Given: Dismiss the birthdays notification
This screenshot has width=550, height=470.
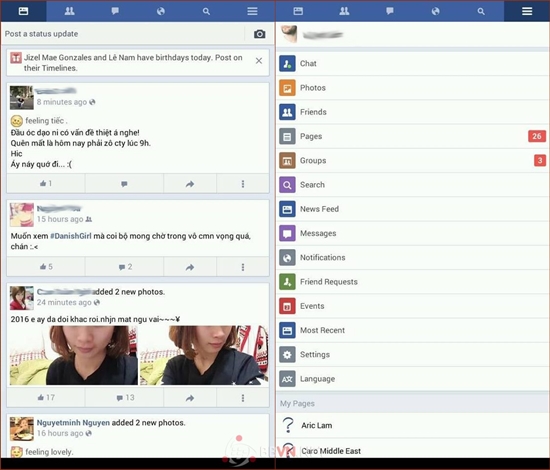Looking at the screenshot, I should (x=259, y=61).
